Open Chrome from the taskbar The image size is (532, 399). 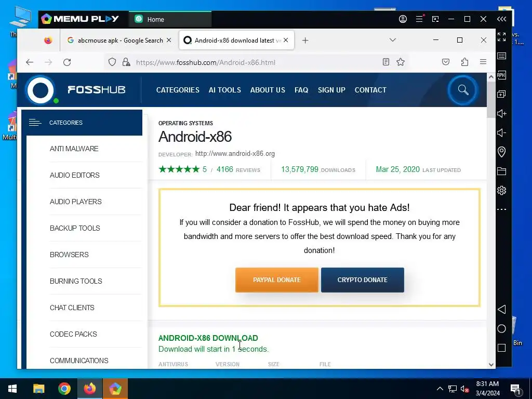click(x=64, y=389)
